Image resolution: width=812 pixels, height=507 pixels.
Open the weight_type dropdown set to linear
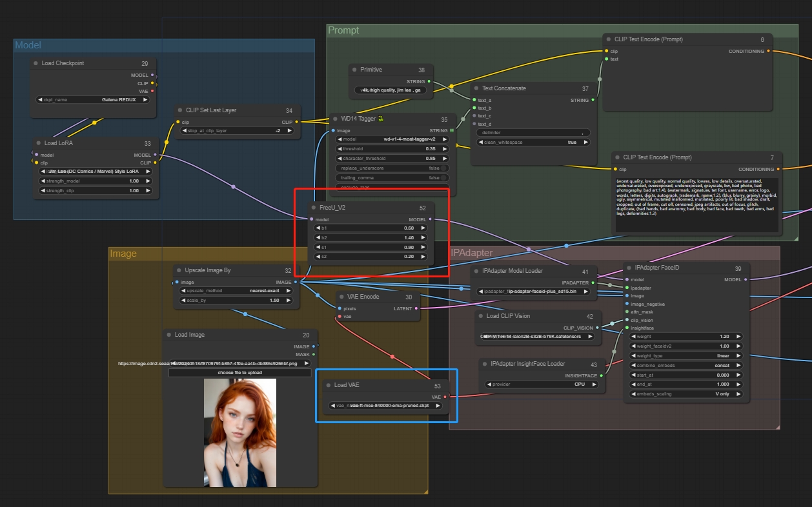pyautogui.click(x=685, y=355)
